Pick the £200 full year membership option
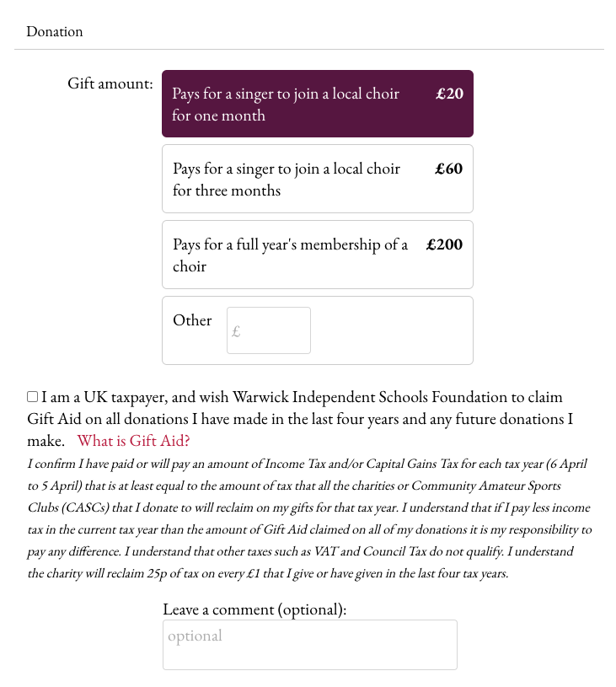 [x=317, y=255]
